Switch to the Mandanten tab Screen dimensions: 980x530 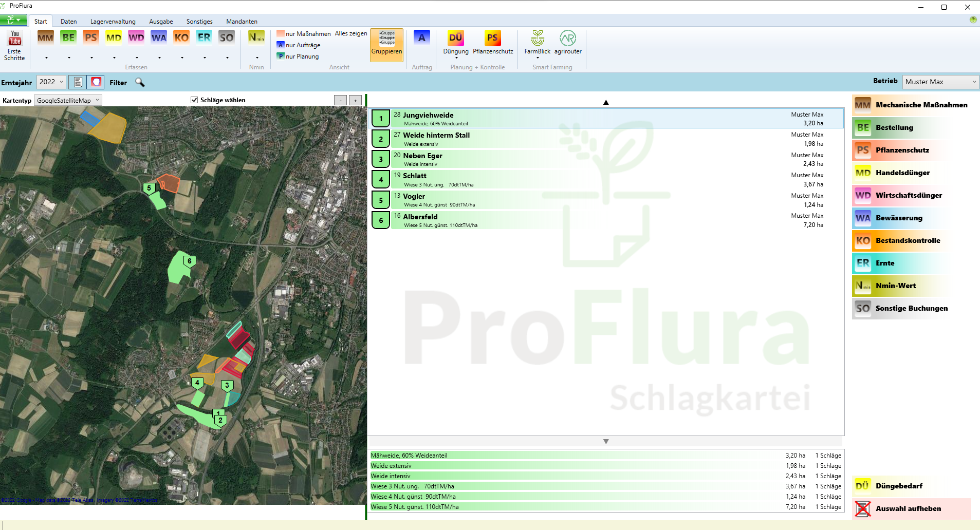tap(242, 22)
